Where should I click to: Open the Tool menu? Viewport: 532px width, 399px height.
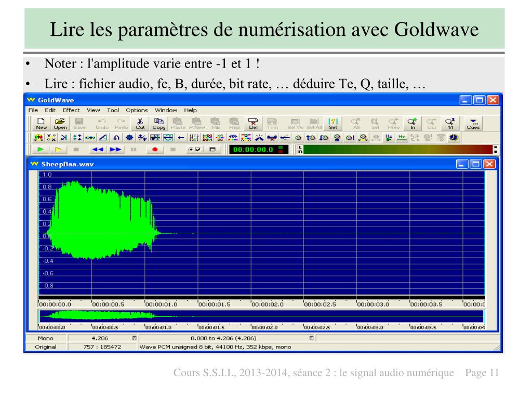point(113,110)
